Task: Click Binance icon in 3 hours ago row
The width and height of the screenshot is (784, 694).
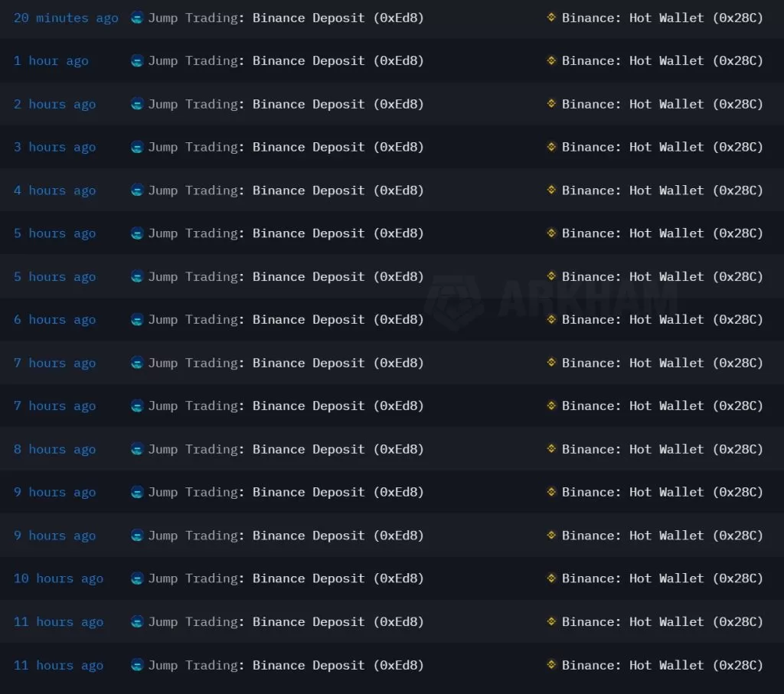Action: (x=551, y=147)
